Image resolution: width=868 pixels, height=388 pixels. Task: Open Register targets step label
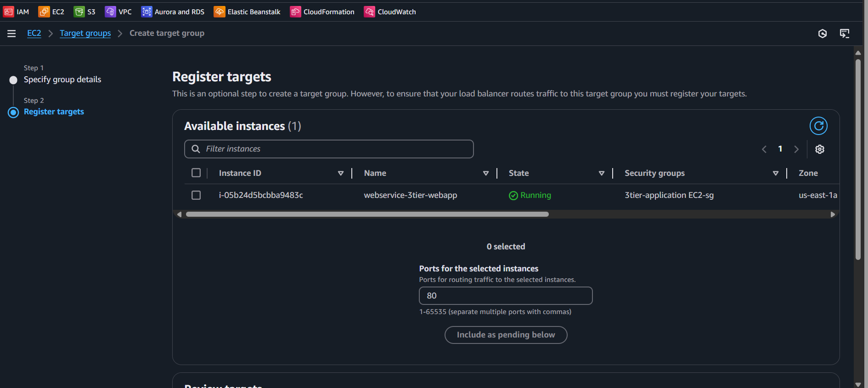(x=54, y=112)
